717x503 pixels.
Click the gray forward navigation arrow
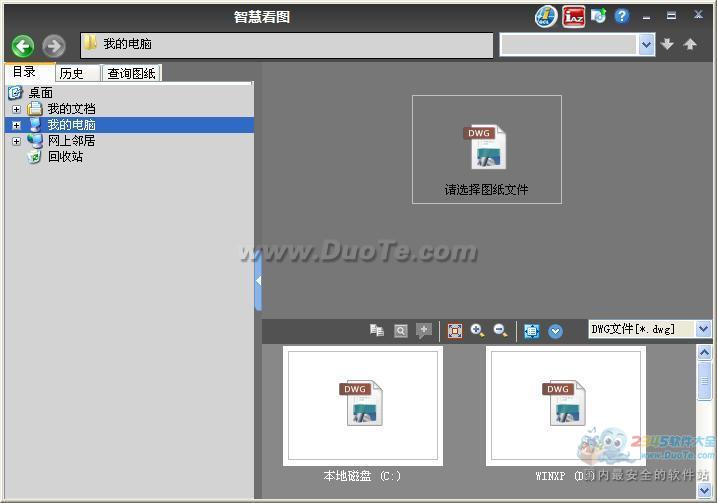[x=54, y=46]
